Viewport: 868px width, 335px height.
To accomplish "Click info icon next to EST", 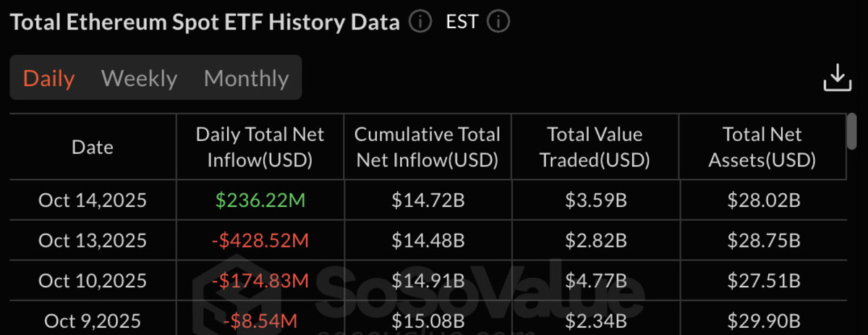I will pyautogui.click(x=498, y=22).
